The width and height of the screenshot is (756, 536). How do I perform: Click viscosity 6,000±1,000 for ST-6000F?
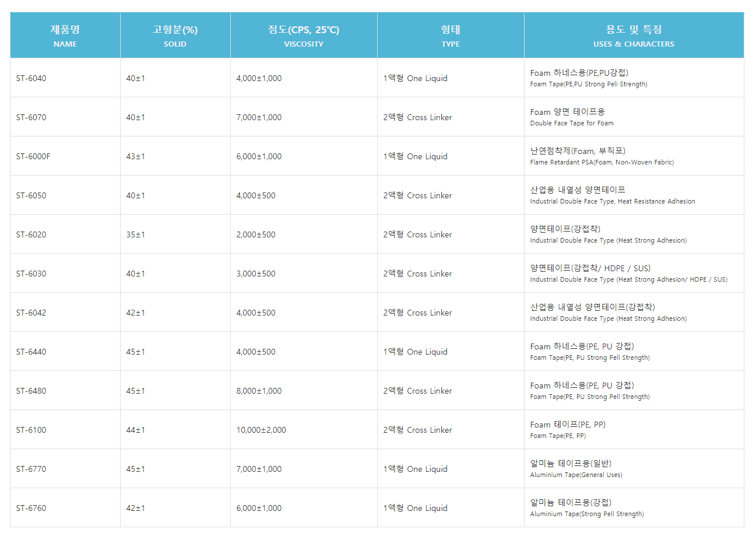[259, 156]
